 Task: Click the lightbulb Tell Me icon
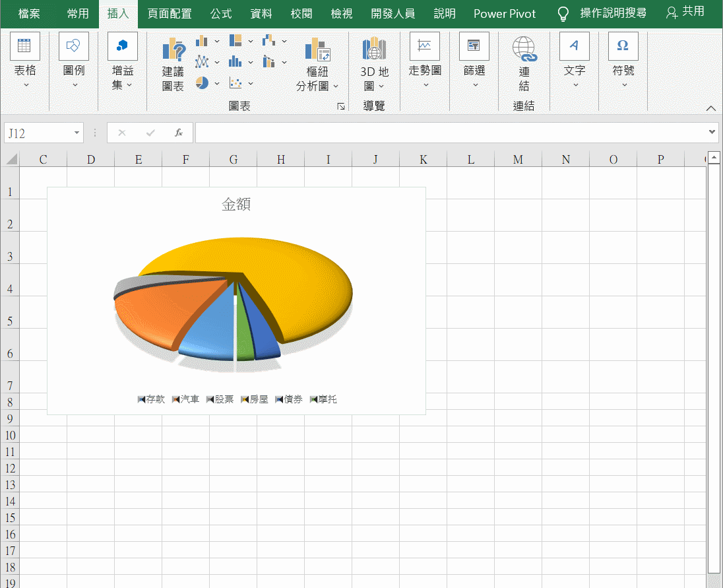click(563, 14)
